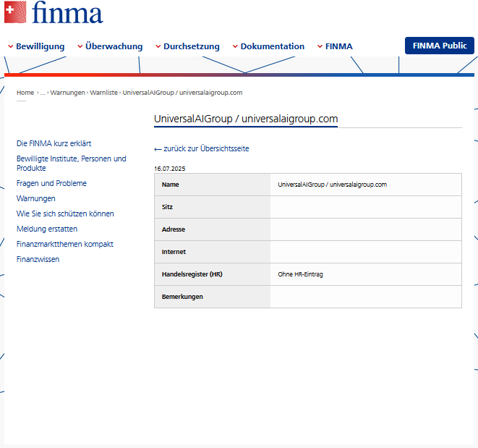Click the Sitz row label
Image resolution: width=478 pixels, height=448 pixels.
click(167, 207)
